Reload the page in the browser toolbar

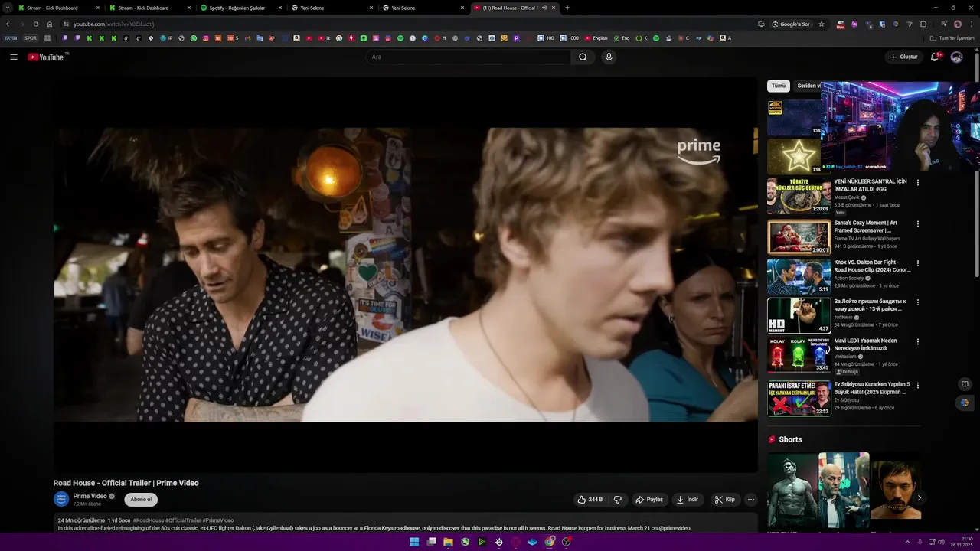pos(35,24)
